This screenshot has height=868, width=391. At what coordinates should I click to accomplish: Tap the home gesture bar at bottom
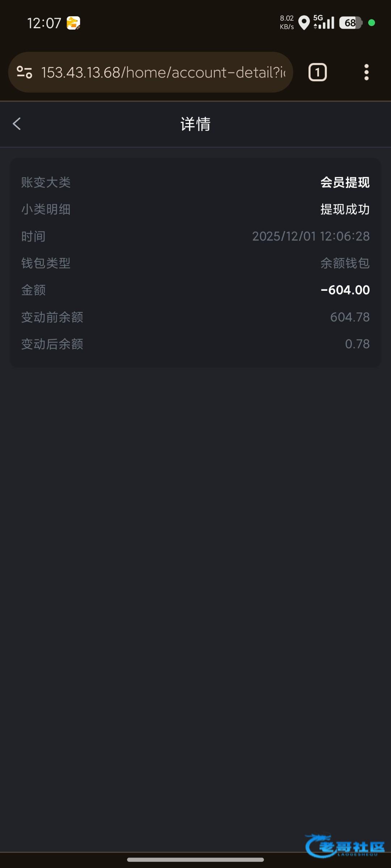coord(195,860)
